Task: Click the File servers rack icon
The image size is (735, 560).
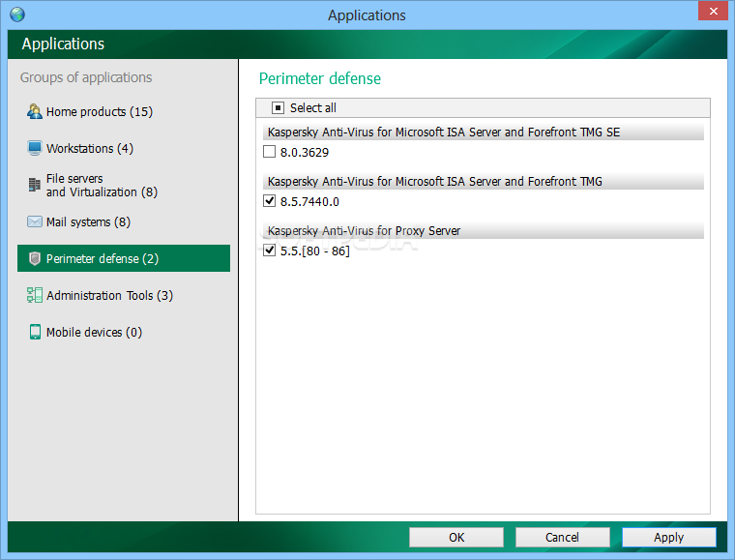Action: coord(34,185)
